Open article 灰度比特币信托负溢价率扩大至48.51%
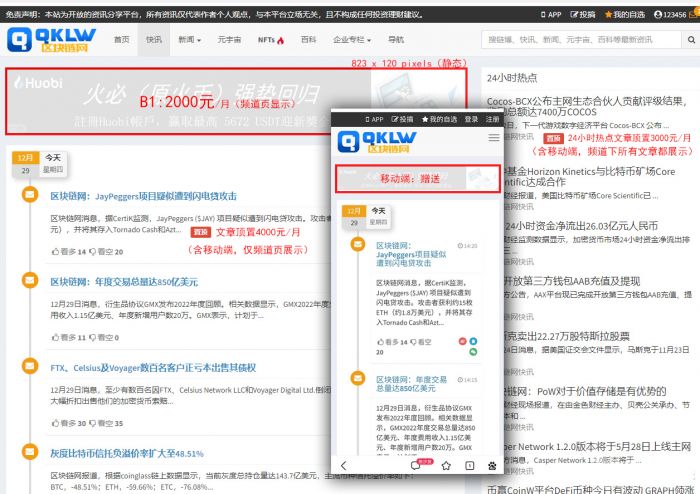700x494 pixels. click(x=127, y=453)
